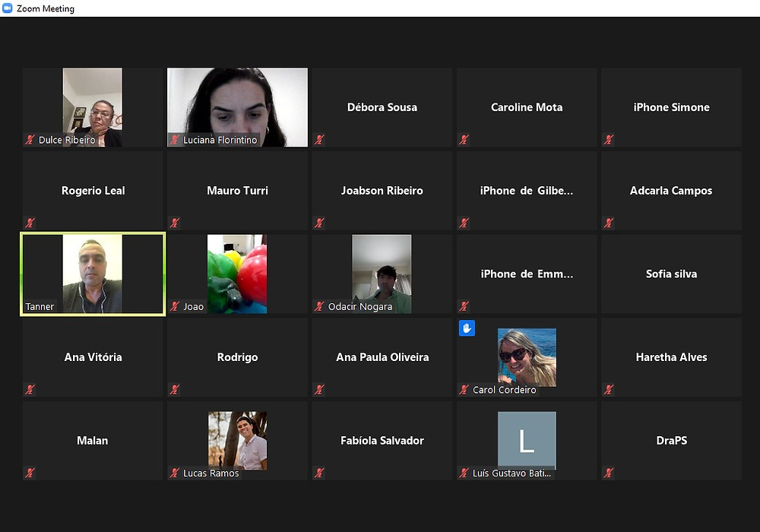This screenshot has height=532, width=760.
Task: Click muted mic icon in Ana Vitória tile
Action: pyautogui.click(x=30, y=390)
